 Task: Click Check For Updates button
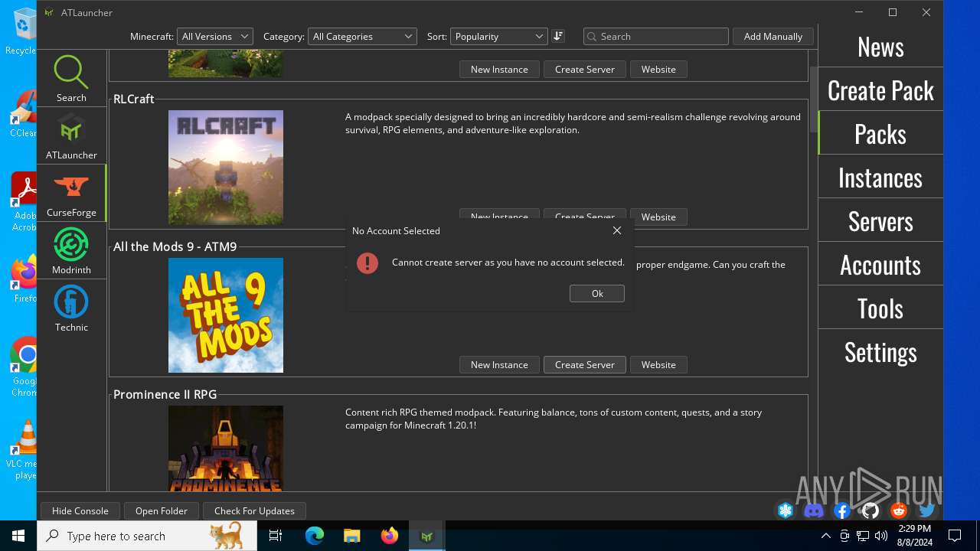click(x=254, y=510)
